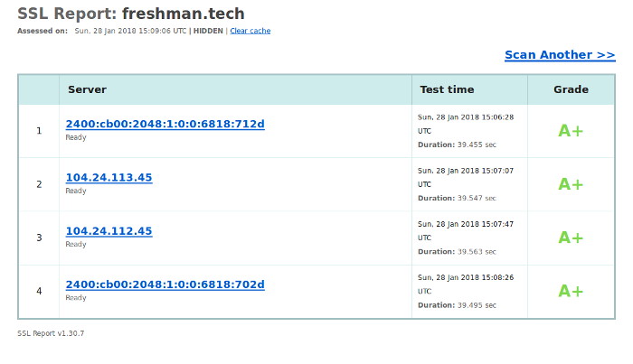This screenshot has width=633, height=364.
Task: Click the 15:06:28 test time in row 1
Action: point(465,117)
